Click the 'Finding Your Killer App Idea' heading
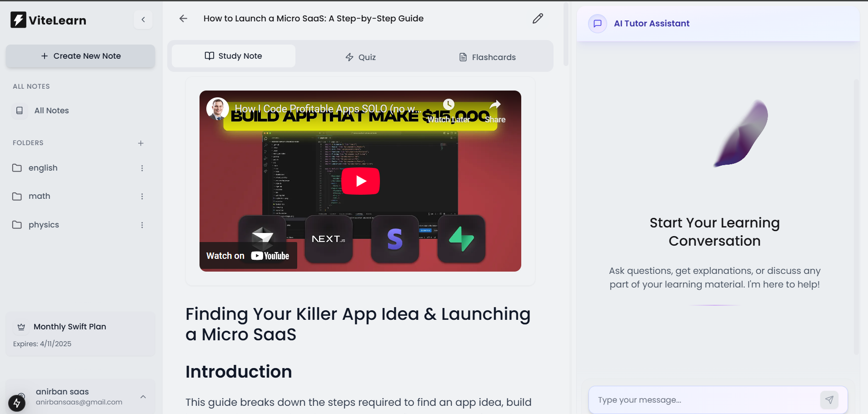Viewport: 868px width, 414px height. coord(358,324)
